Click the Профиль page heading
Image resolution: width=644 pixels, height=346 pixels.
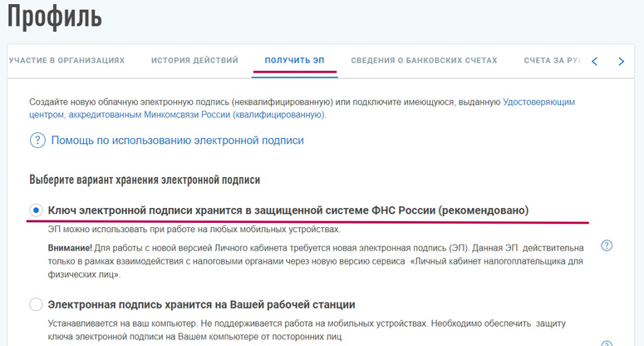pyautogui.click(x=55, y=17)
